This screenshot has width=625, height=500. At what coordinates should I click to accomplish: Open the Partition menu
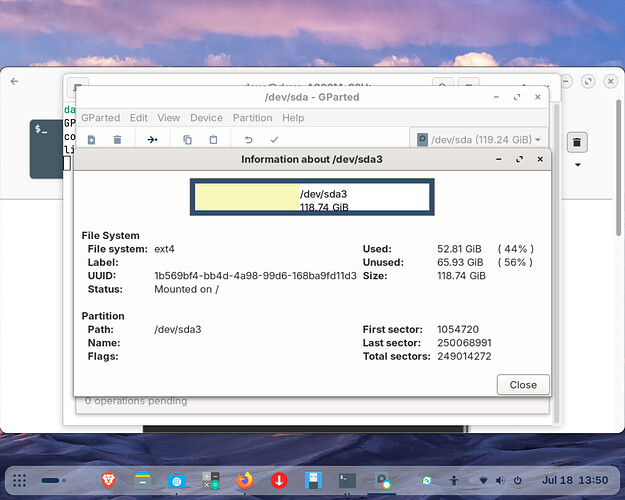(x=252, y=118)
